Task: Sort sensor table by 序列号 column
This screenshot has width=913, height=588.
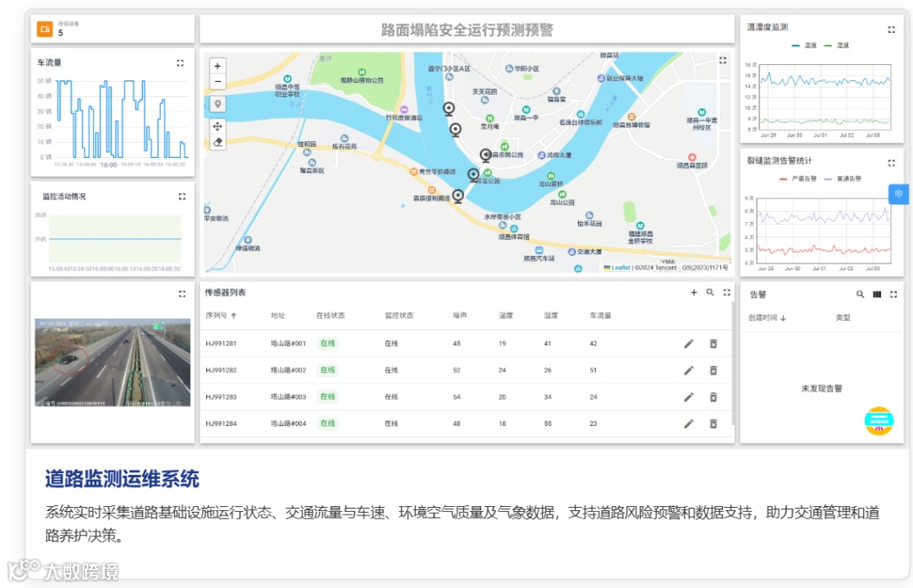Action: (221, 315)
